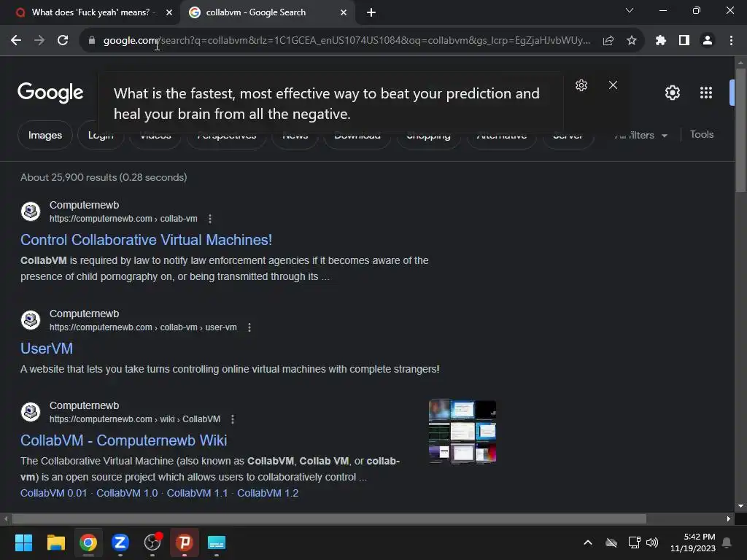
Task: Open more options for collab-vm result
Action: click(210, 219)
